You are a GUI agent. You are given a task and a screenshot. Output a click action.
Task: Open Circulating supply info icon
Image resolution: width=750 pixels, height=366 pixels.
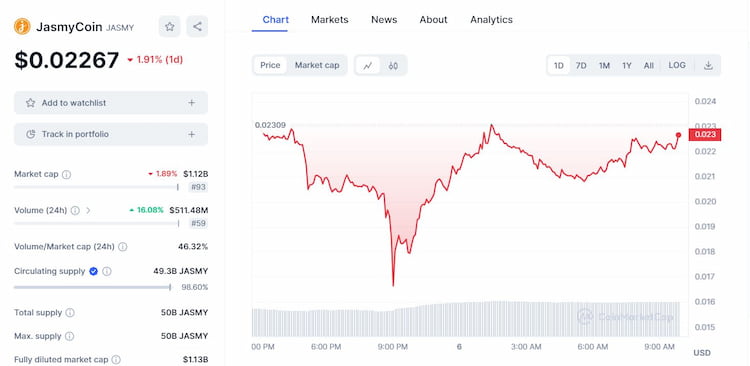click(107, 271)
